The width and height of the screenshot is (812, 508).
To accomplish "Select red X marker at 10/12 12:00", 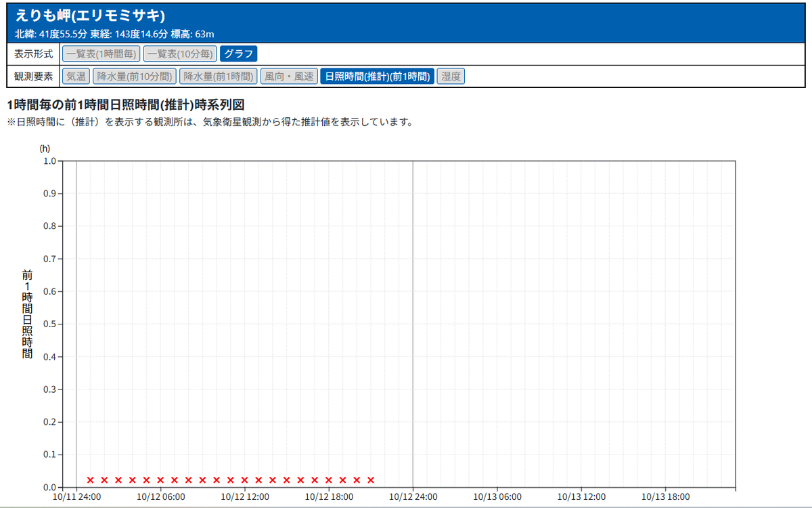I will point(244,480).
